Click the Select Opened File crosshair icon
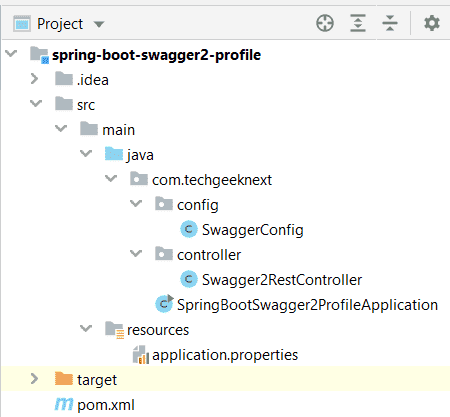This screenshot has height=417, width=450. 325,23
